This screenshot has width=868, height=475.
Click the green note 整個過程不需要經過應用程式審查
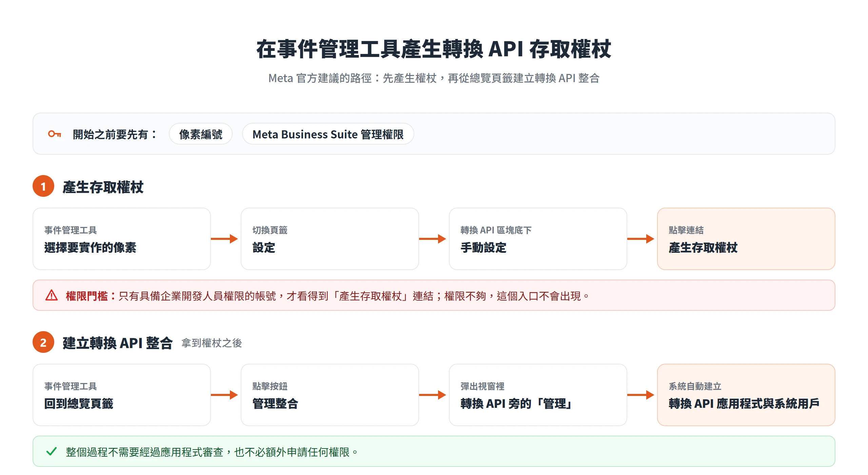coord(212,452)
